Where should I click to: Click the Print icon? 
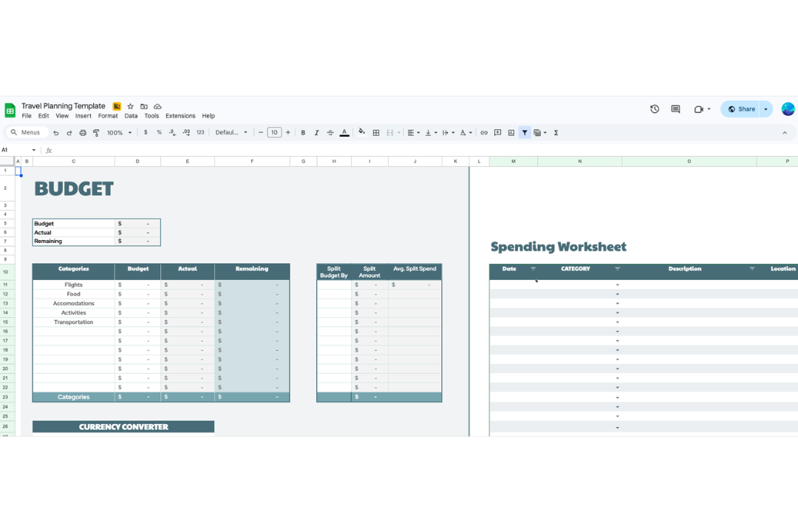[83, 132]
